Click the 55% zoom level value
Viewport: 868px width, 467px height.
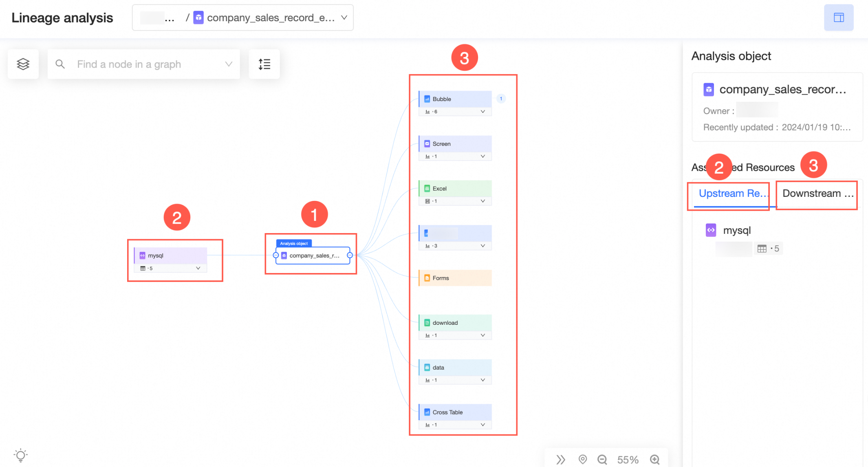pyautogui.click(x=628, y=460)
